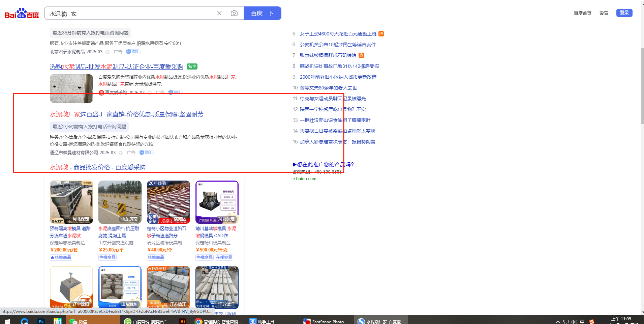Image resolution: width=644 pixels, height=324 pixels.
Task: Open hot search 张惠妹被调侃胖成石矶娘娘
Action: point(328,55)
